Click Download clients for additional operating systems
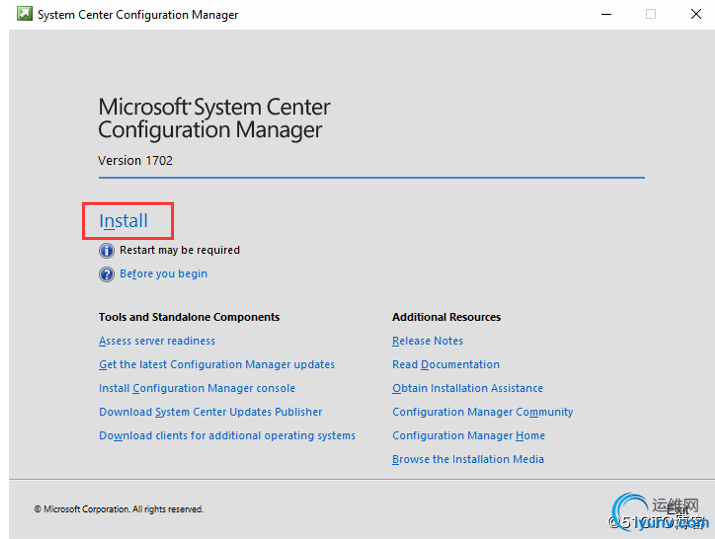 tap(227, 436)
